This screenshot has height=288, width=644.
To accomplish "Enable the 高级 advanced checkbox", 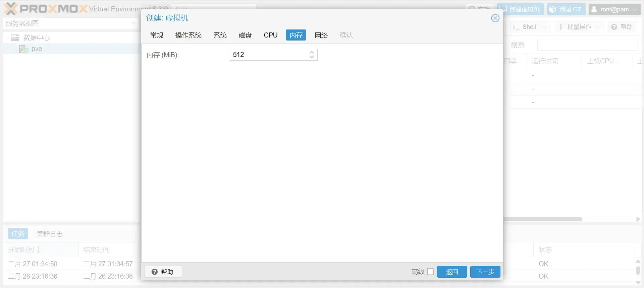I will click(430, 272).
